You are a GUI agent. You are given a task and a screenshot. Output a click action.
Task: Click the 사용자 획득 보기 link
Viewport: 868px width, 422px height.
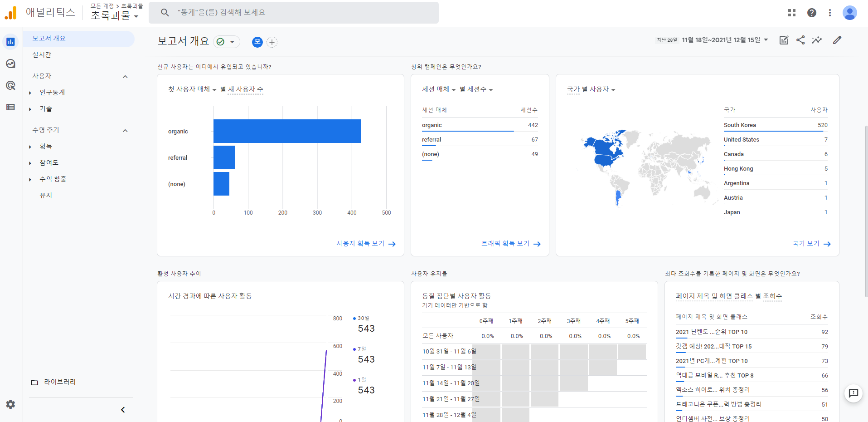(x=360, y=244)
